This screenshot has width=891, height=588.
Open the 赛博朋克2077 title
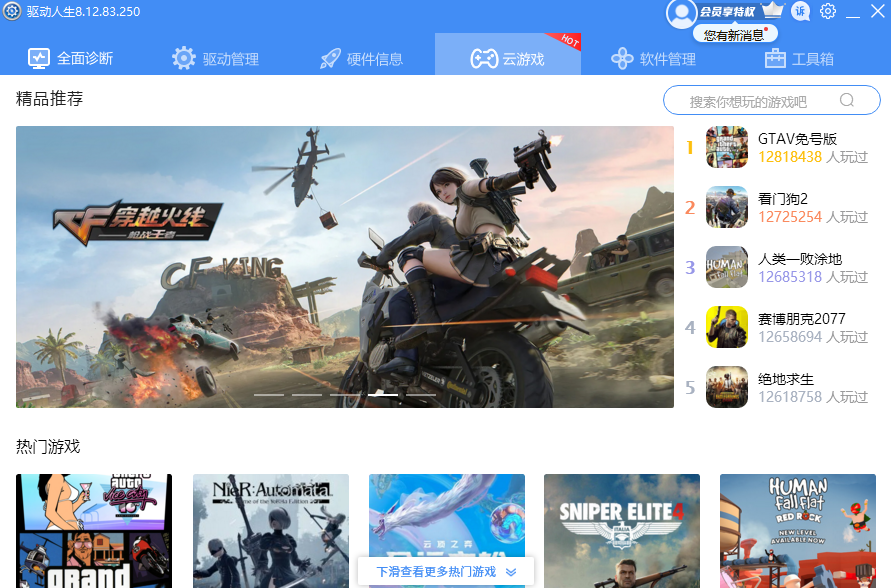(802, 319)
